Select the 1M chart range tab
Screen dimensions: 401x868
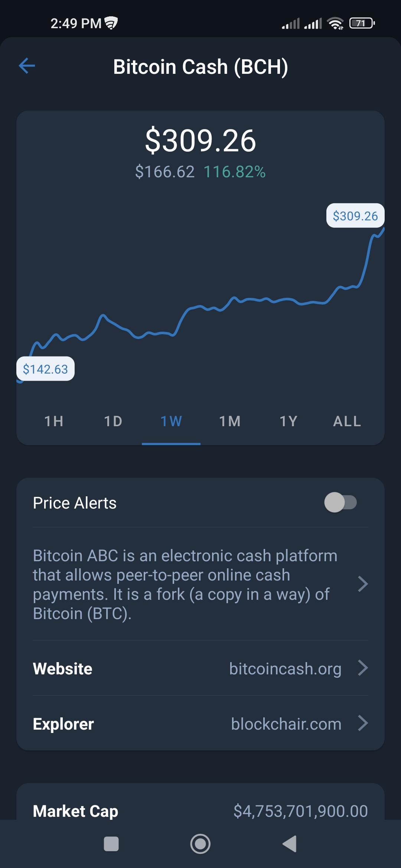point(230,421)
